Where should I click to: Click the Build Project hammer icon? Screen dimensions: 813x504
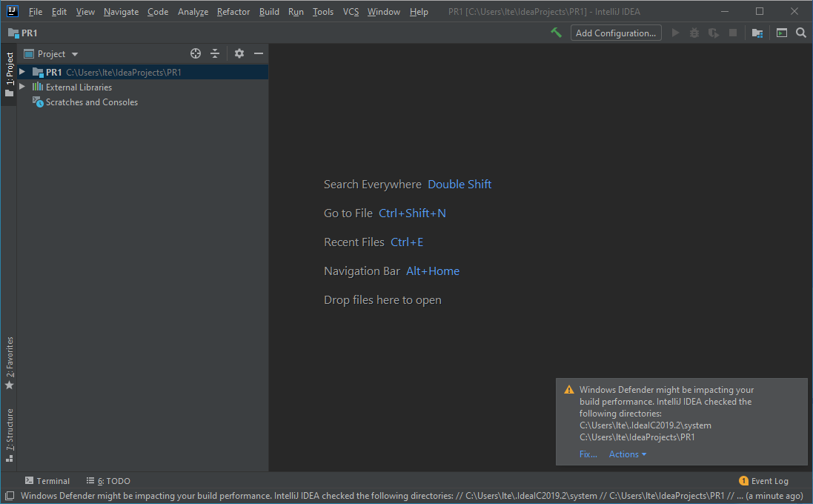click(x=557, y=33)
